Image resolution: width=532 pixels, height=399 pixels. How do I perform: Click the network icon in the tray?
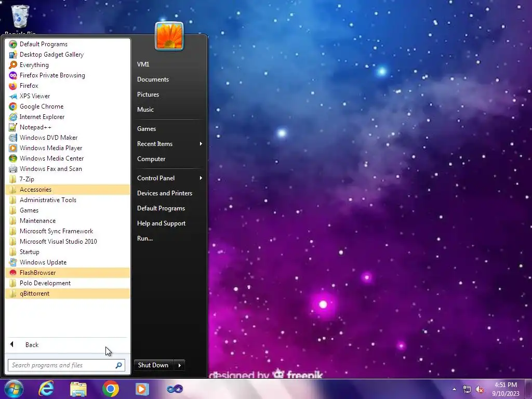tap(467, 390)
